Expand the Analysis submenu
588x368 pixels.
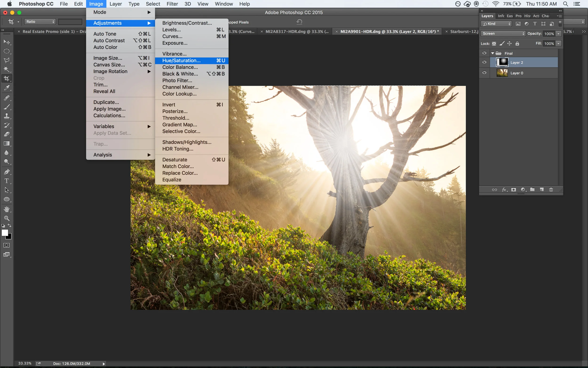(x=121, y=155)
